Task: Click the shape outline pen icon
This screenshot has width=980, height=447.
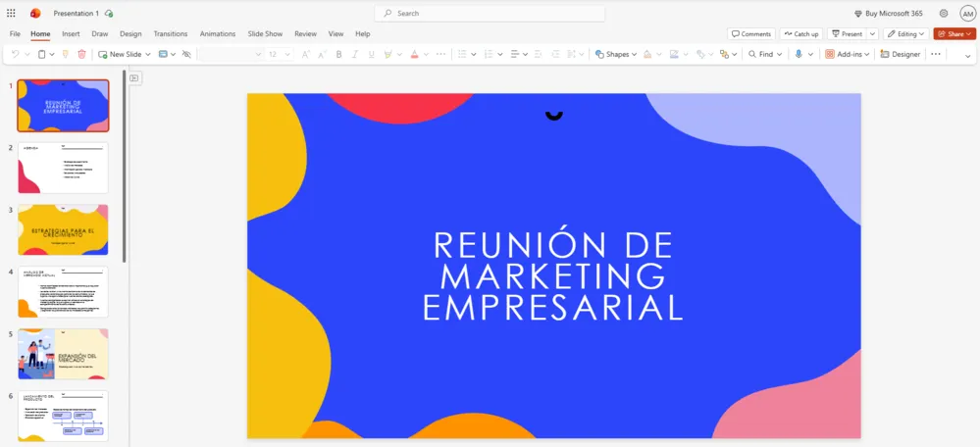Action: tap(674, 54)
